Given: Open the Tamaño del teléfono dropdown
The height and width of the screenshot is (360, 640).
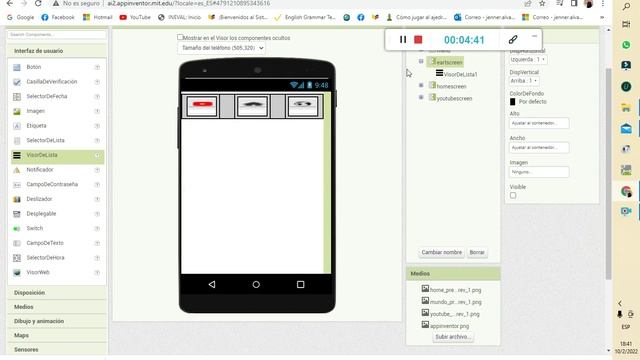Looking at the screenshot, I should tap(222, 48).
